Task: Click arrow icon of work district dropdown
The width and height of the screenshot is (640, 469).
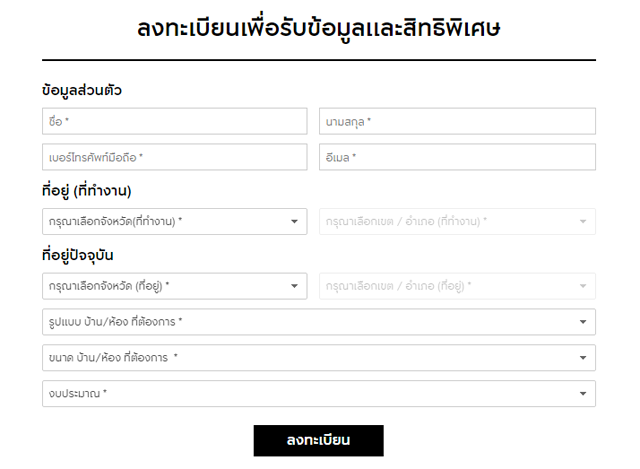Action: point(583,221)
